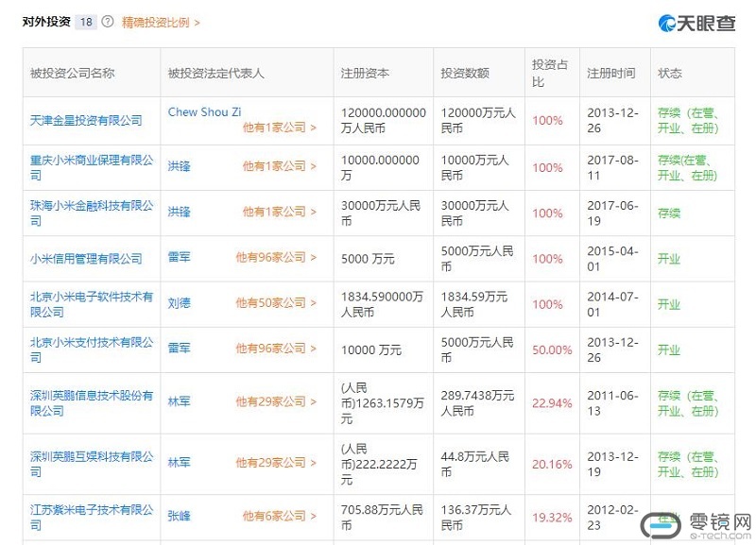The width and height of the screenshot is (756, 545).
Task: Open 小米信用管理有限公司 company link
Action: pyautogui.click(x=86, y=258)
